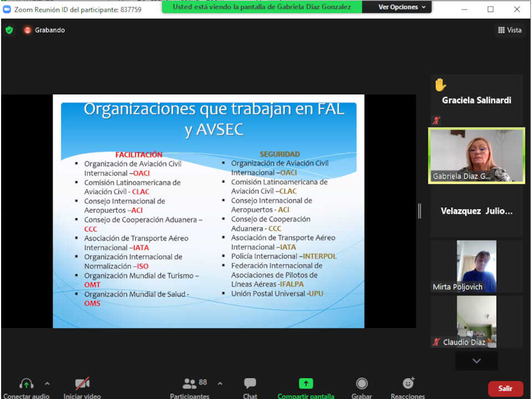
Task: Click the red Salir button
Action: click(x=505, y=389)
